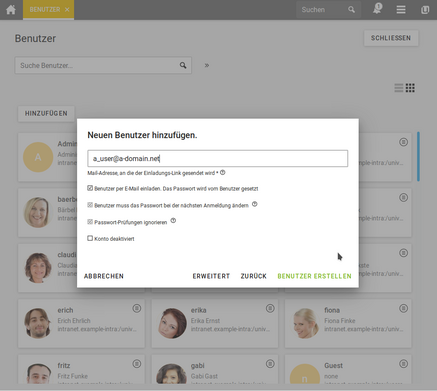
Task: Click Administrator avatar with letter A
Action: 38,157
